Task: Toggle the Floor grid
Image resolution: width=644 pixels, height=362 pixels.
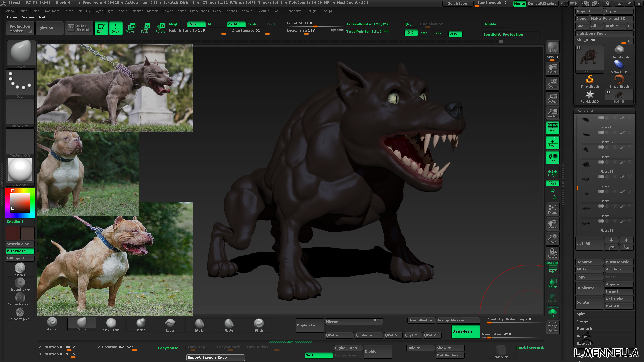Action: (552, 142)
